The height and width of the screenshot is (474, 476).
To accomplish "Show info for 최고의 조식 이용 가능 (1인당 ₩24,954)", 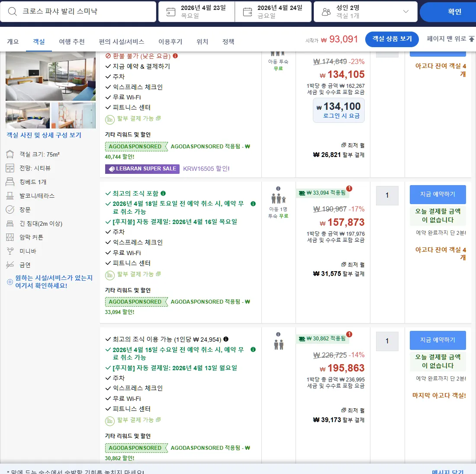I will coord(226,339).
